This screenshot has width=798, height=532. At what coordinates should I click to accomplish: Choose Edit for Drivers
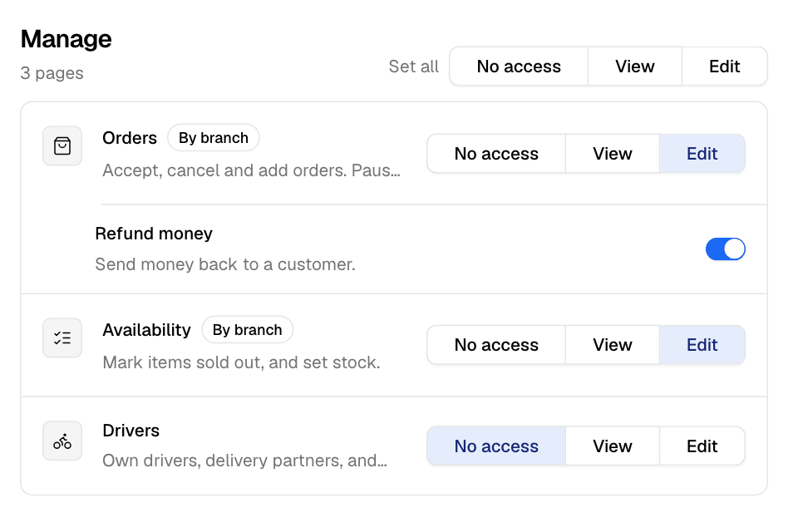pyautogui.click(x=702, y=446)
